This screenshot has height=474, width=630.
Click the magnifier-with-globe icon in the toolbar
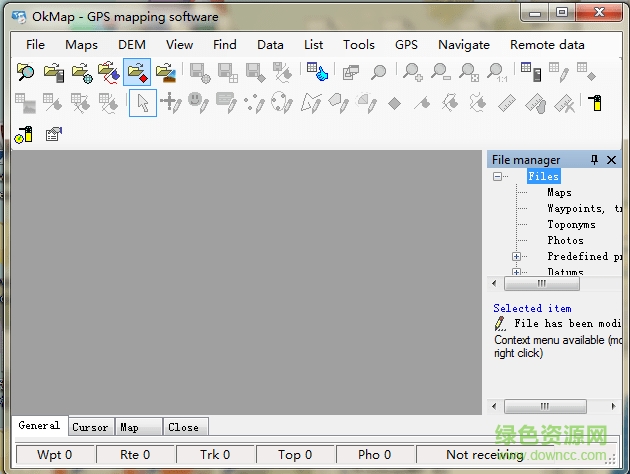(25, 72)
